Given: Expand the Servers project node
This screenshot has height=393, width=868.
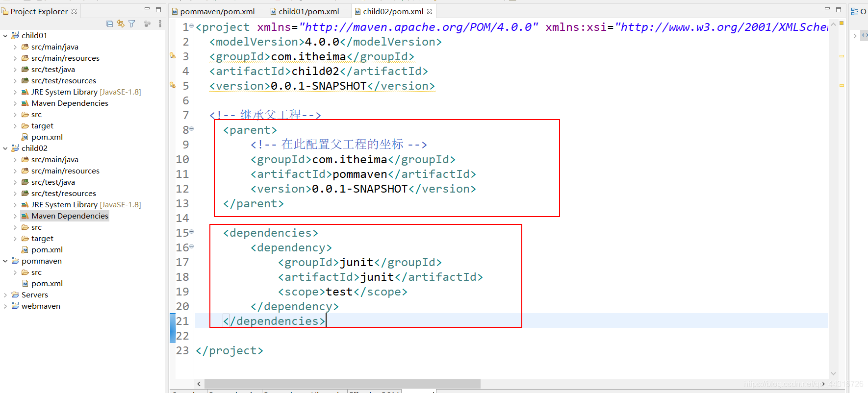Looking at the screenshot, I should point(5,295).
